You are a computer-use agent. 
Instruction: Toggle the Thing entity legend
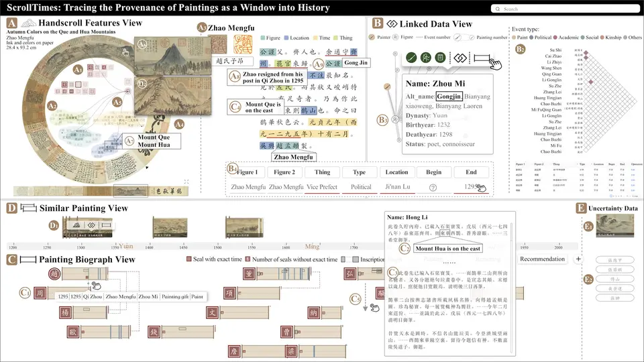[x=343, y=38]
